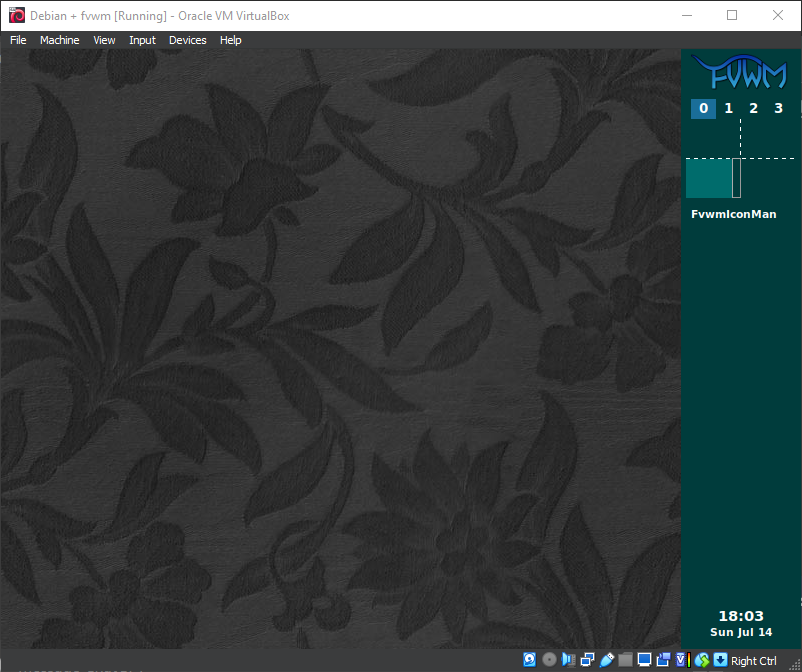The height and width of the screenshot is (672, 802).
Task: Switch to desktop 1 in the pager
Action: (x=728, y=109)
